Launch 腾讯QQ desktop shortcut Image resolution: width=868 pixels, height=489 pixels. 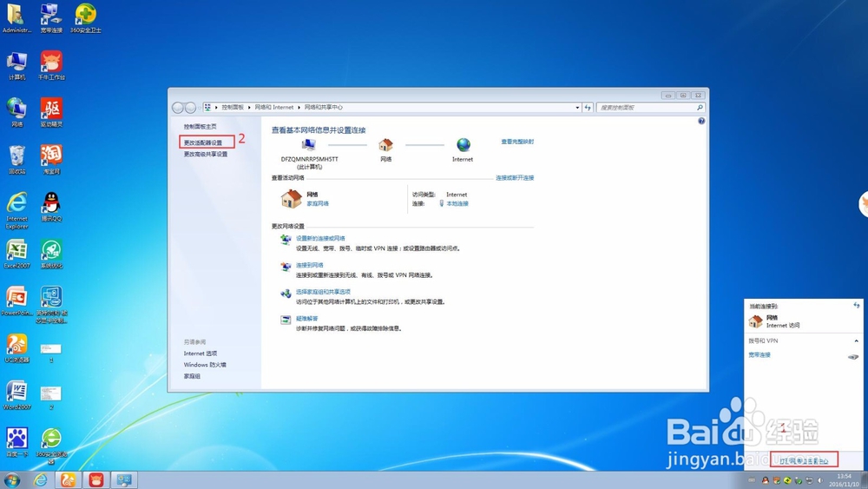coord(51,207)
